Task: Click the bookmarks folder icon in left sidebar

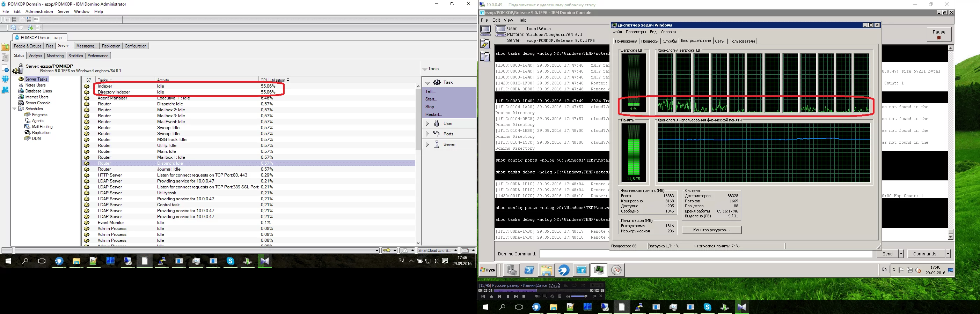Action: tap(5, 47)
